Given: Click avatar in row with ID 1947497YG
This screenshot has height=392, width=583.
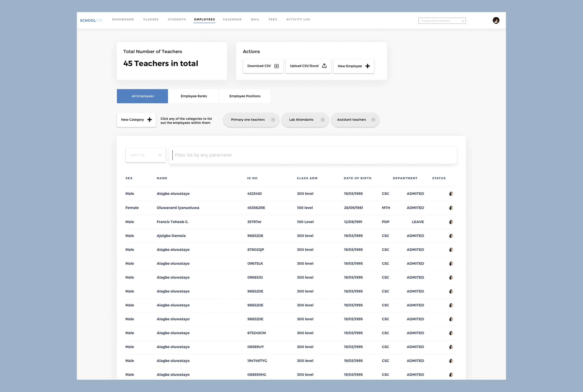Looking at the screenshot, I should coord(451,361).
